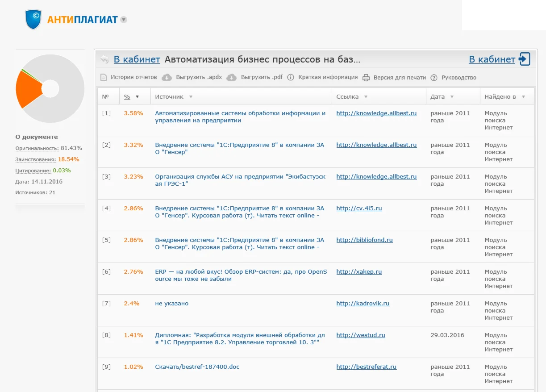546x392 pixels.
Task: Click the Оригинальность label
Action: (x=37, y=148)
